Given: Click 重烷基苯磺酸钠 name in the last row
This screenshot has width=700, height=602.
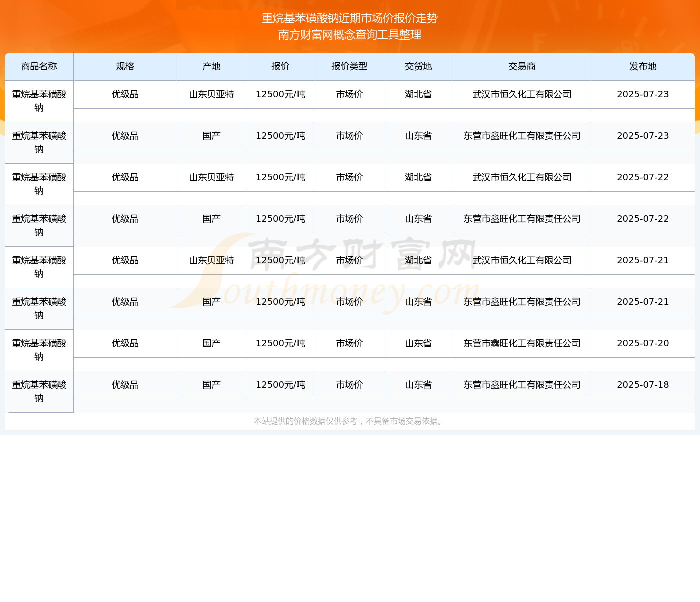Looking at the screenshot, I should (39, 392).
